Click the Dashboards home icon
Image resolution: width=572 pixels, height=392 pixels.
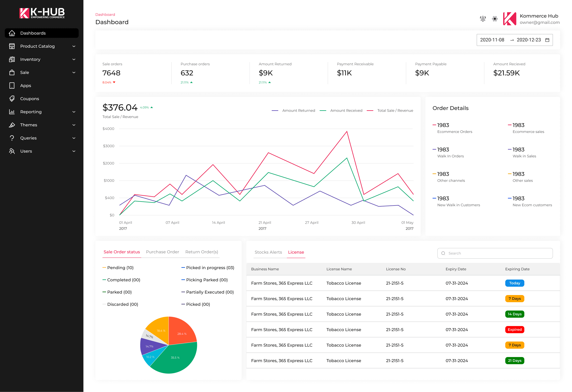coord(12,33)
